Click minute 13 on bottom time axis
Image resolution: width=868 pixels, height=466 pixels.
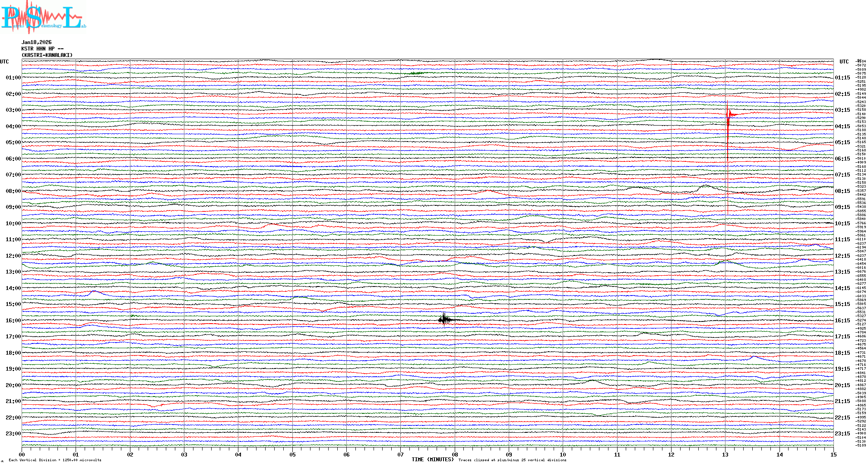click(x=725, y=454)
